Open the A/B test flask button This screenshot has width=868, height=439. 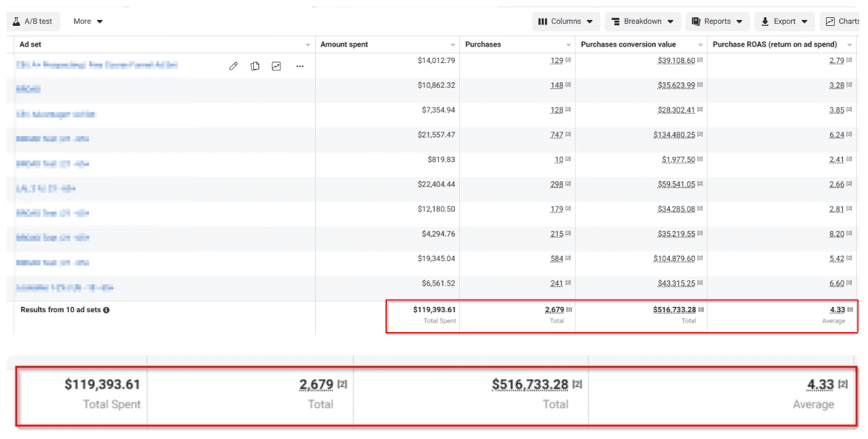(x=33, y=21)
